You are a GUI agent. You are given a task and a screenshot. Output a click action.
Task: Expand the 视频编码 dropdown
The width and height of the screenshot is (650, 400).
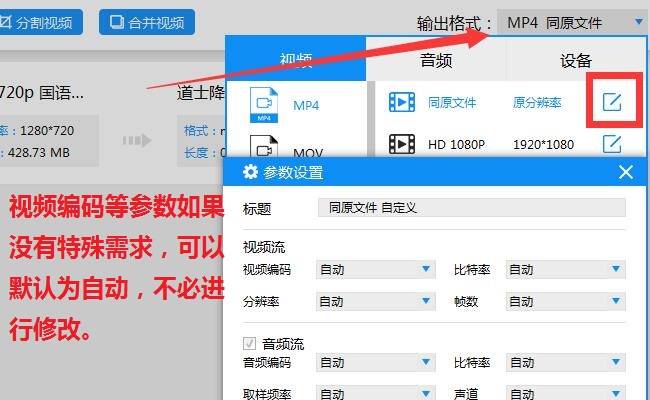click(x=376, y=269)
